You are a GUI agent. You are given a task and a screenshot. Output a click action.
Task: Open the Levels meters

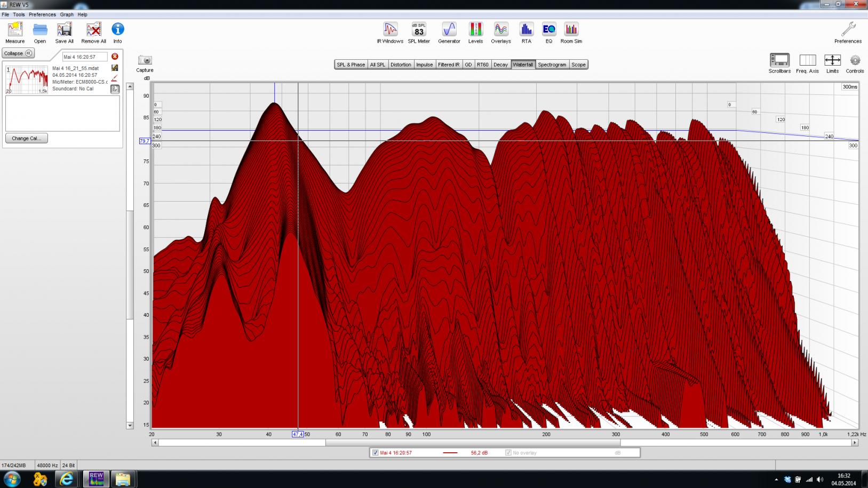coord(475,33)
